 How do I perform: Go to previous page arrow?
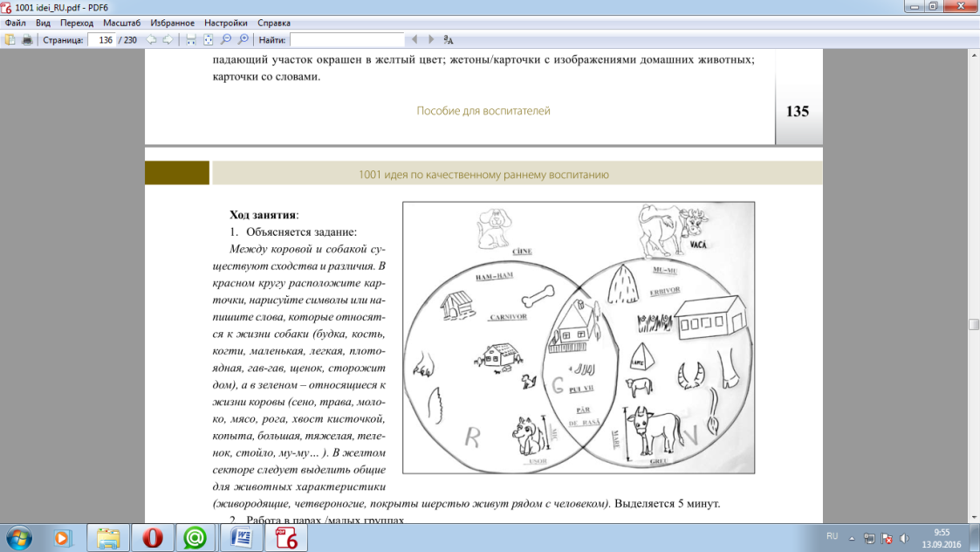[x=152, y=39]
